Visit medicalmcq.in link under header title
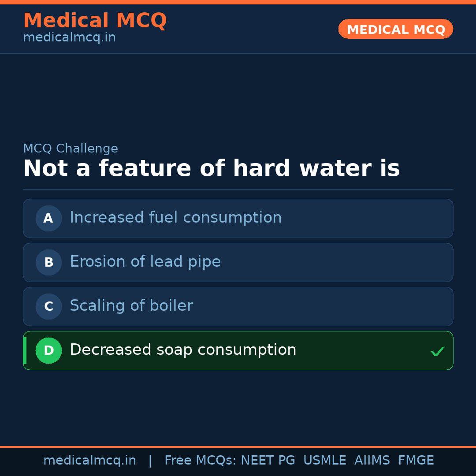 (69, 38)
